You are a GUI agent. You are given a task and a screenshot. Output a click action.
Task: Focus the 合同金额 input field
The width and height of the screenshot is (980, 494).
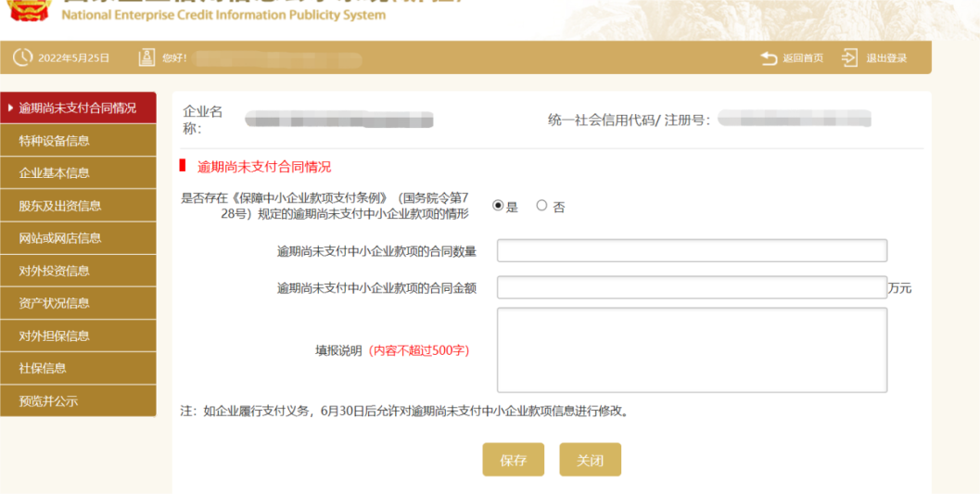click(x=692, y=288)
